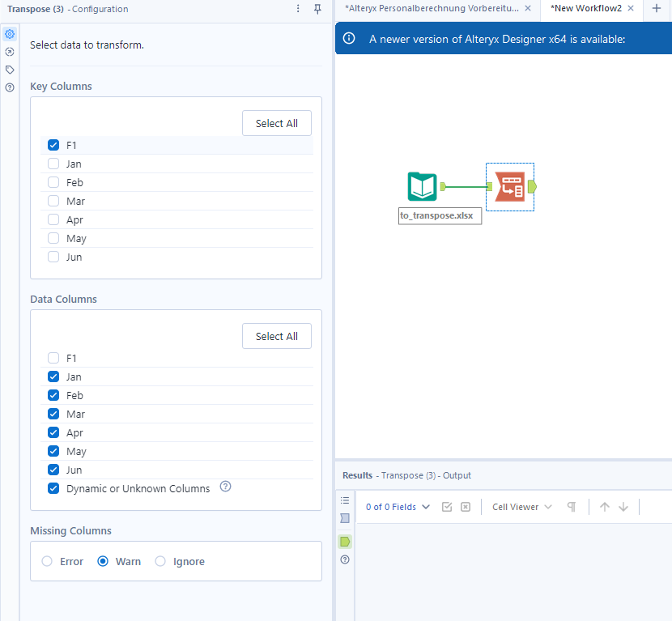This screenshot has width=672, height=621.
Task: Click Select All in Key Columns
Action: click(x=277, y=123)
